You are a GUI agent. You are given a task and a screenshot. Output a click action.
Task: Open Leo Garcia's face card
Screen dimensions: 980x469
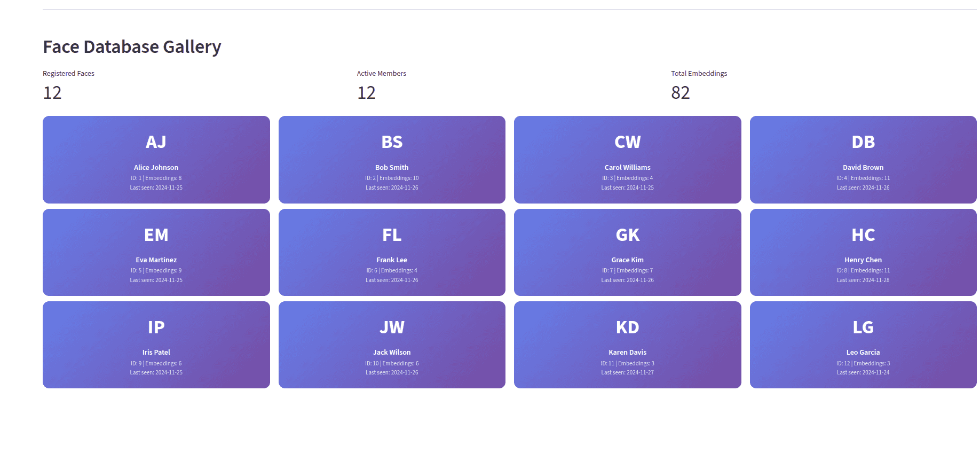point(863,345)
